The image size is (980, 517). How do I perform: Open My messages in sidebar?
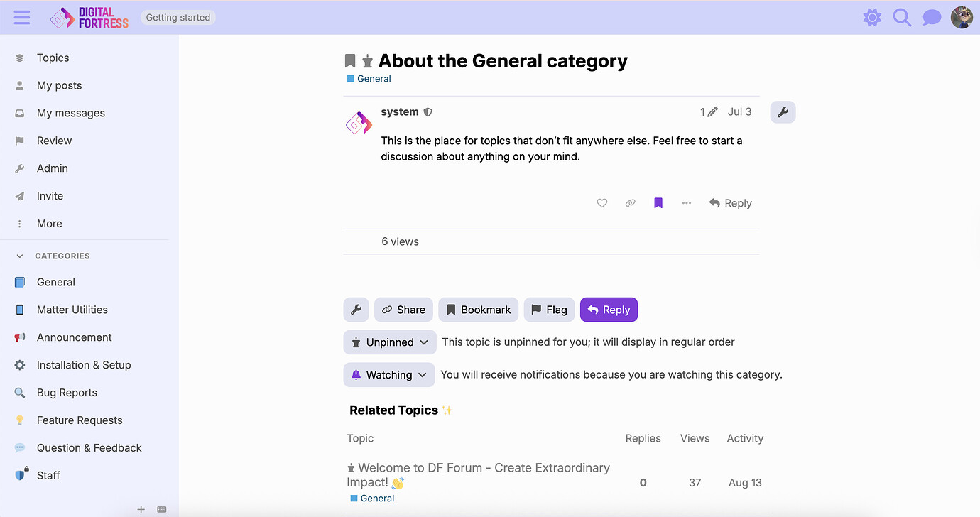coord(70,113)
